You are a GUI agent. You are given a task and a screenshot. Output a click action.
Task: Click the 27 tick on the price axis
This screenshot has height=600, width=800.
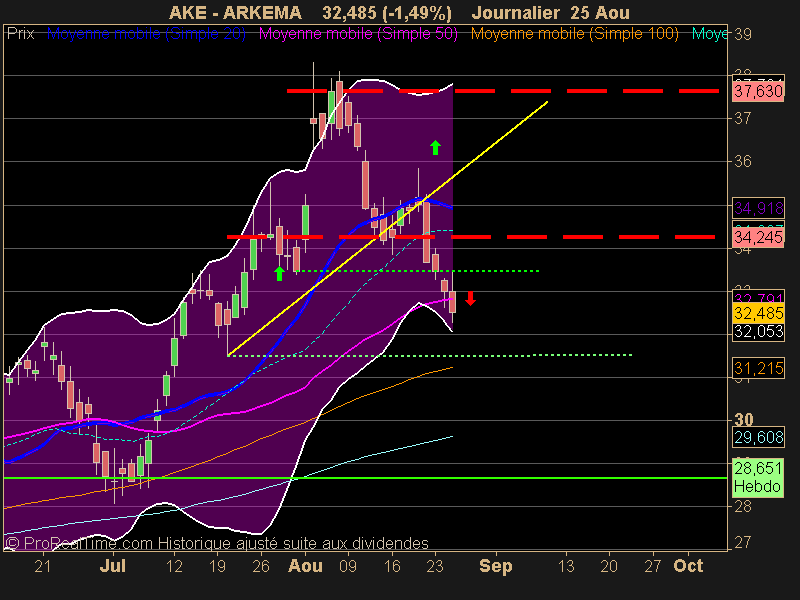click(743, 542)
